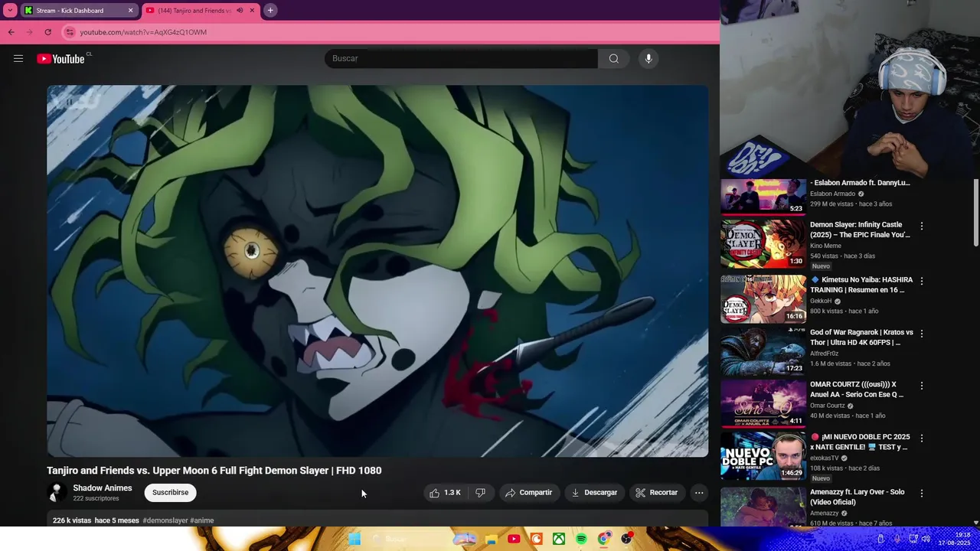Open the Windows Start menu

(x=354, y=539)
